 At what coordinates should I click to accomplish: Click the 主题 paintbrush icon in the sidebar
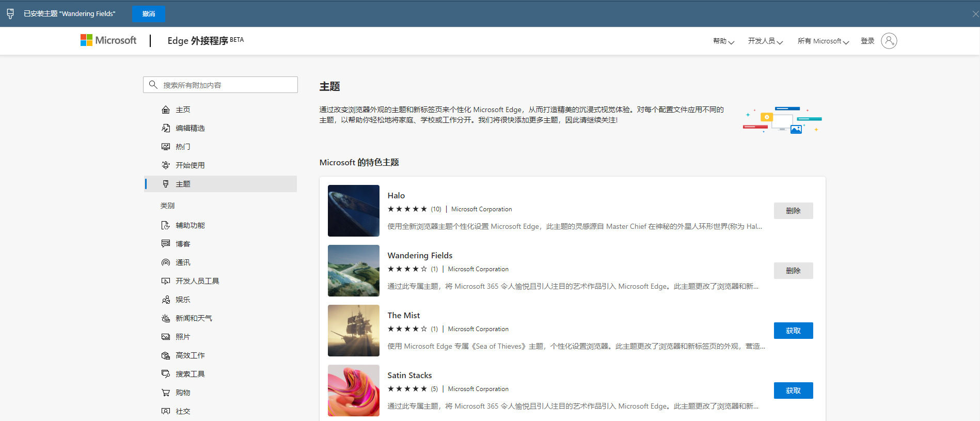pos(166,184)
